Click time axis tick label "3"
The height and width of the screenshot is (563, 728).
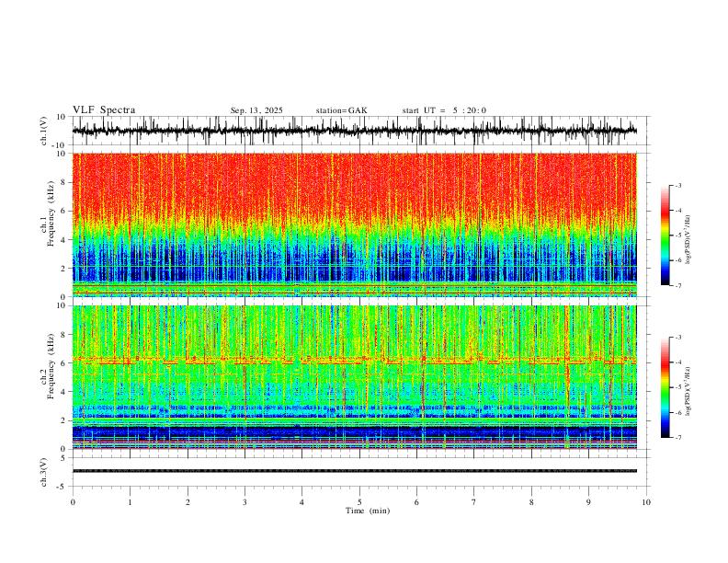pyautogui.click(x=245, y=502)
